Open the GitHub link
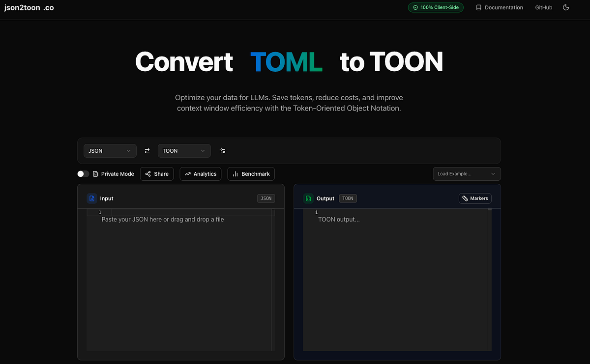This screenshot has height=364, width=590. point(543,7)
